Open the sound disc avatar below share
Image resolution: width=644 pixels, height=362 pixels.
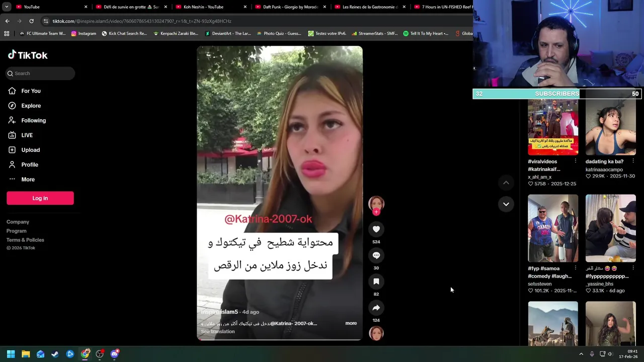tap(376, 333)
